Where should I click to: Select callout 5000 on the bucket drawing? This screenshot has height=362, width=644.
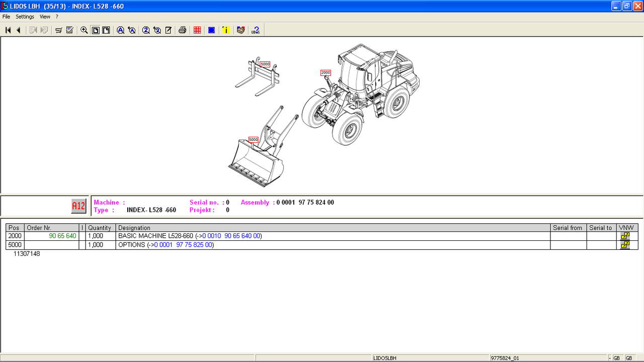click(x=253, y=140)
